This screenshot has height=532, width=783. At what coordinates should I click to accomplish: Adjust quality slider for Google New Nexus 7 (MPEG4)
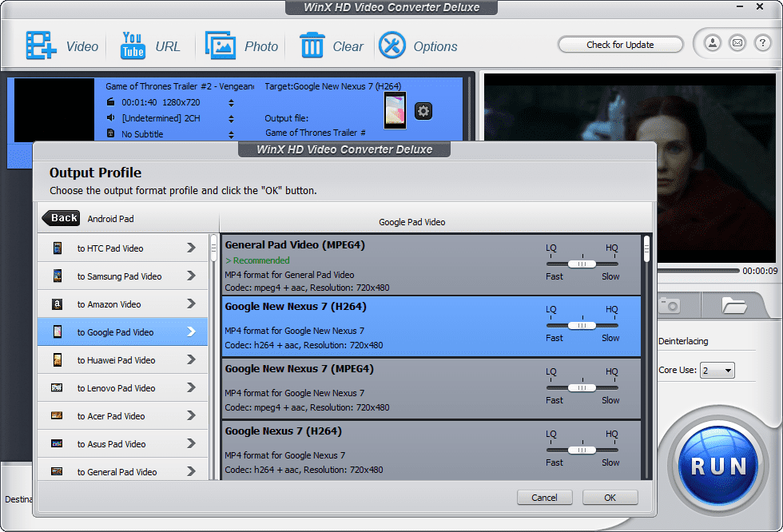(582, 387)
